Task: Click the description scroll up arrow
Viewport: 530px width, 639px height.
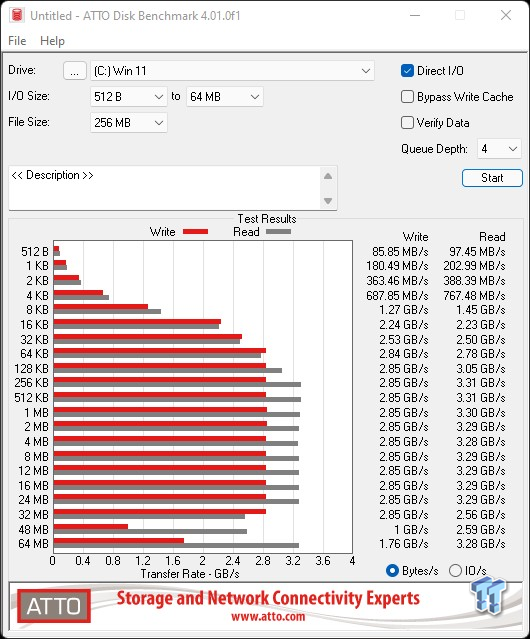Action: pos(328,176)
